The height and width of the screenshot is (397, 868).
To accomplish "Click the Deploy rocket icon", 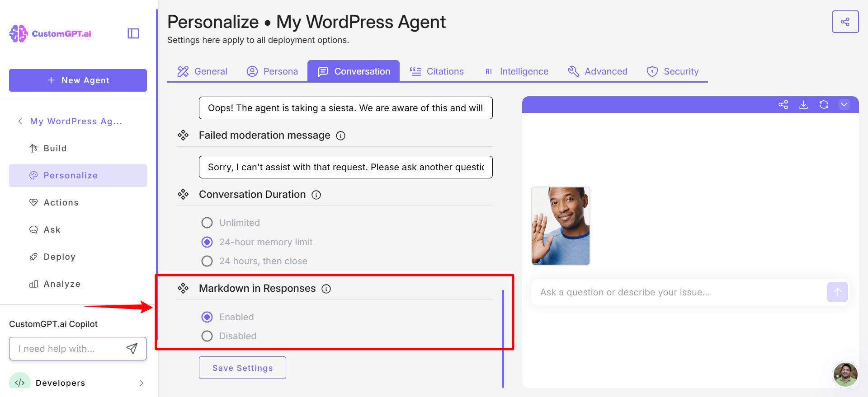I will coord(33,257).
